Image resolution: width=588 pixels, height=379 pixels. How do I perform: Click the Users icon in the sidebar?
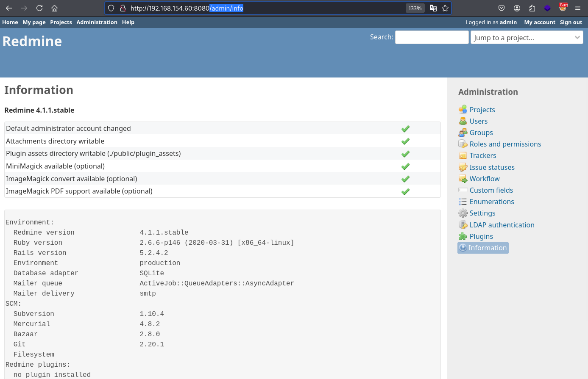(463, 121)
